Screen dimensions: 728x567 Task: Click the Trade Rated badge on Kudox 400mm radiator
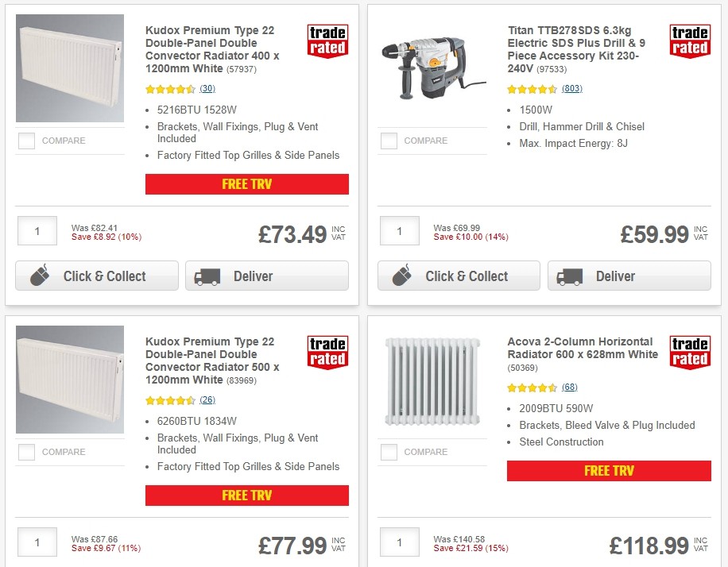coord(327,41)
